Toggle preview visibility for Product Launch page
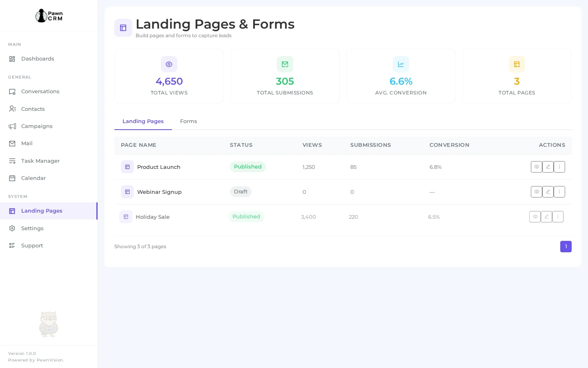The width and height of the screenshot is (588, 368). (537, 167)
